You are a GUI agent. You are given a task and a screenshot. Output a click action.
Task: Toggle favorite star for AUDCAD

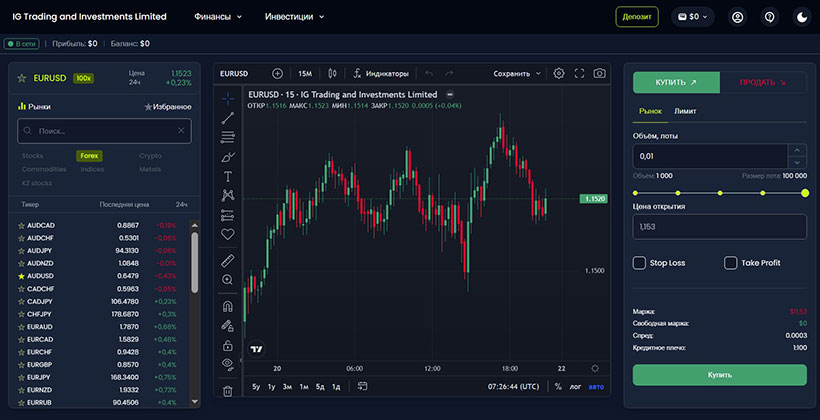pyautogui.click(x=21, y=225)
